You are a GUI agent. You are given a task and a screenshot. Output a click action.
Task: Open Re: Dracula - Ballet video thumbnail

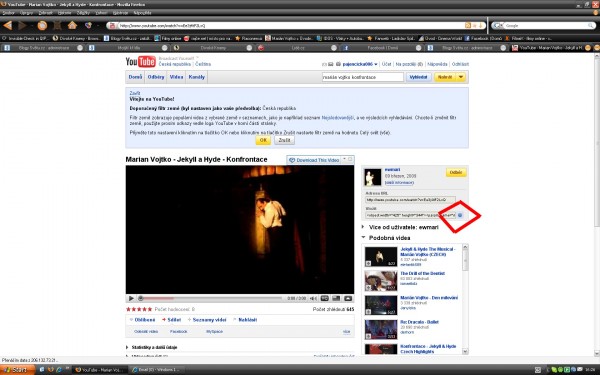380,329
